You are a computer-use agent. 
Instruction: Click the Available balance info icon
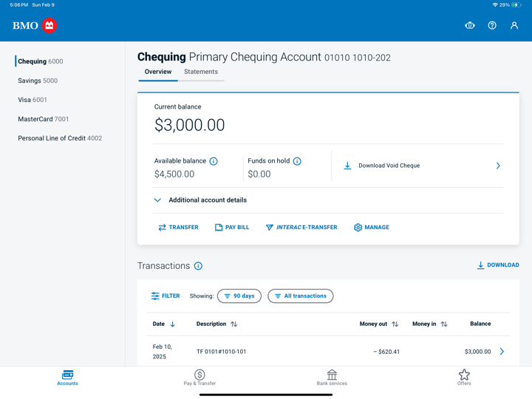(214, 161)
